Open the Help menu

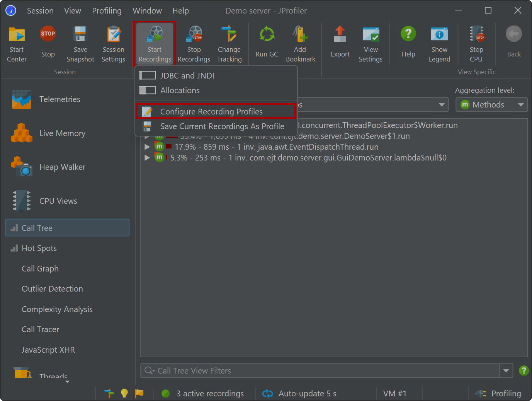coord(180,11)
